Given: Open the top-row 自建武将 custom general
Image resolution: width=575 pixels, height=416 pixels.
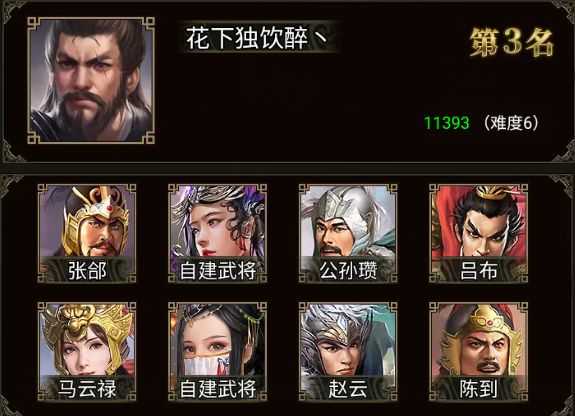Looking at the screenshot, I should click(217, 233).
